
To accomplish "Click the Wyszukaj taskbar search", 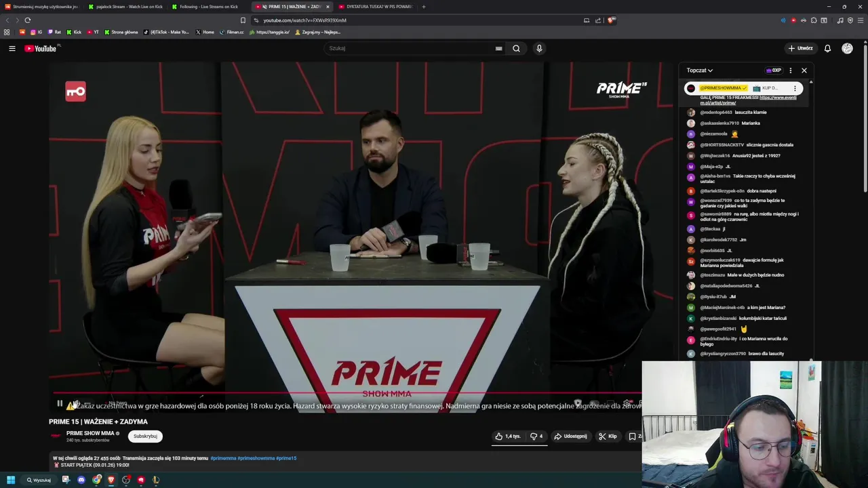I will pos(39,480).
